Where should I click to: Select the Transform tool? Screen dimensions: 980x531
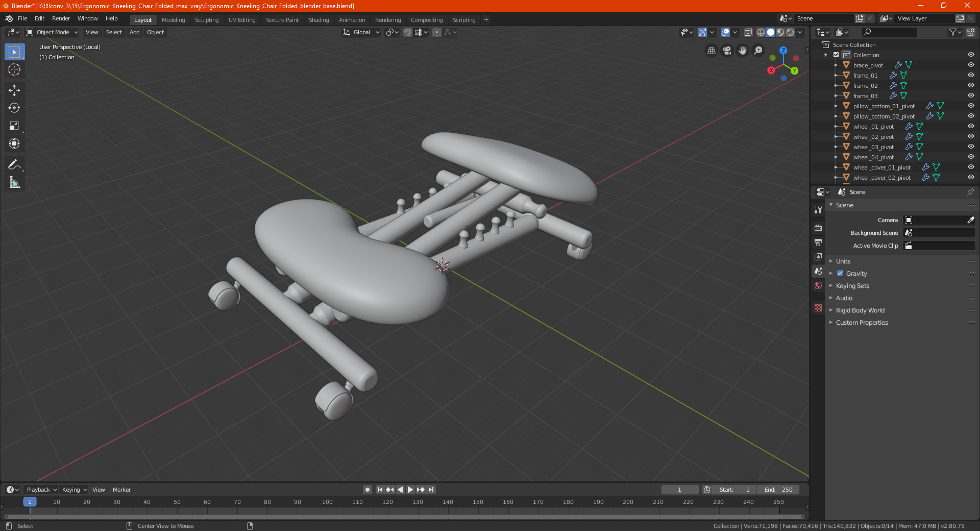(14, 144)
